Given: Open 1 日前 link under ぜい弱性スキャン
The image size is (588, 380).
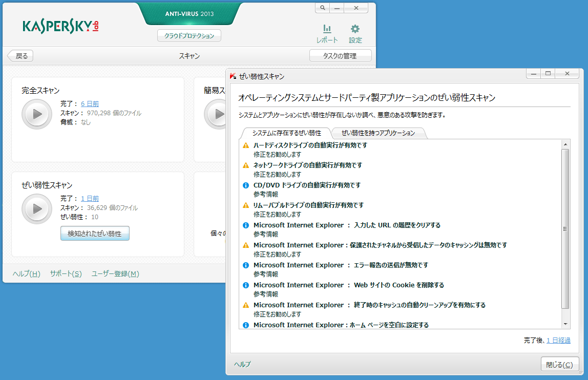Looking at the screenshot, I should pyautogui.click(x=90, y=198).
